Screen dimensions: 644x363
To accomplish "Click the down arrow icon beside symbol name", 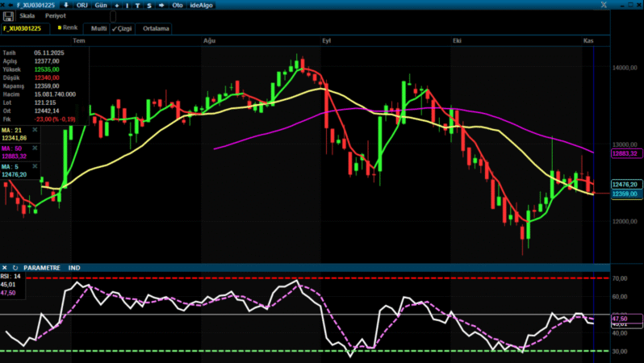I will click(65, 5).
